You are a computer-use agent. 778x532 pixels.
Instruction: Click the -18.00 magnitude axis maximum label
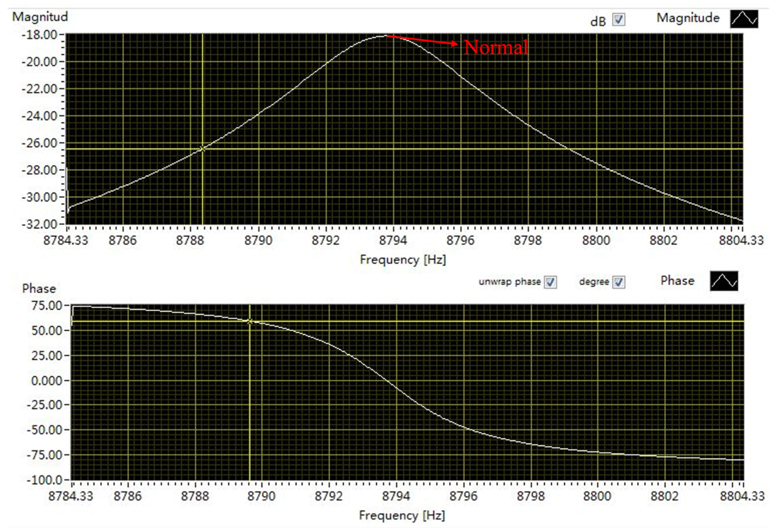point(39,35)
